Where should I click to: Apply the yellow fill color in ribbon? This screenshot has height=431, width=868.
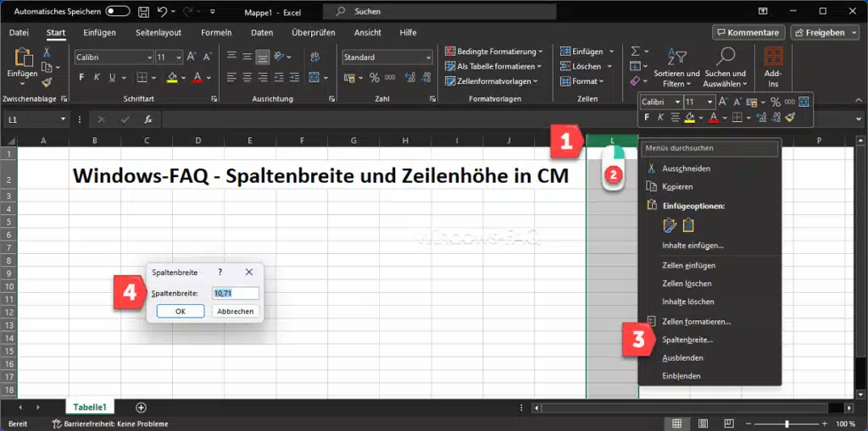[x=172, y=77]
